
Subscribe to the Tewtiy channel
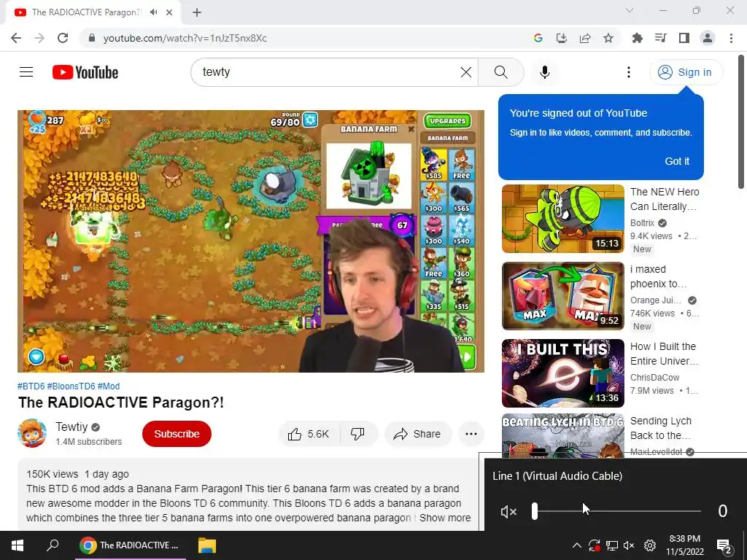(177, 434)
